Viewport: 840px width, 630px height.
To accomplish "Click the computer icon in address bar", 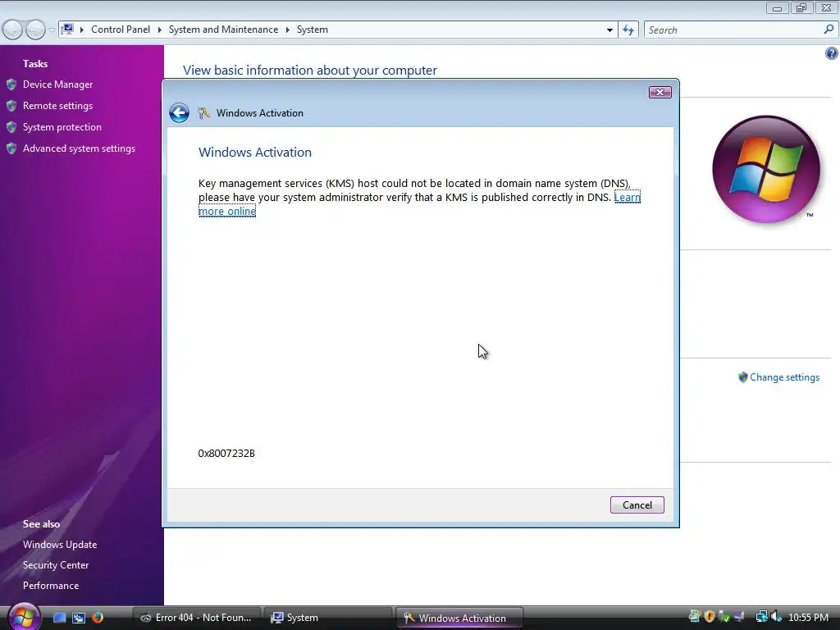I will tap(67, 30).
